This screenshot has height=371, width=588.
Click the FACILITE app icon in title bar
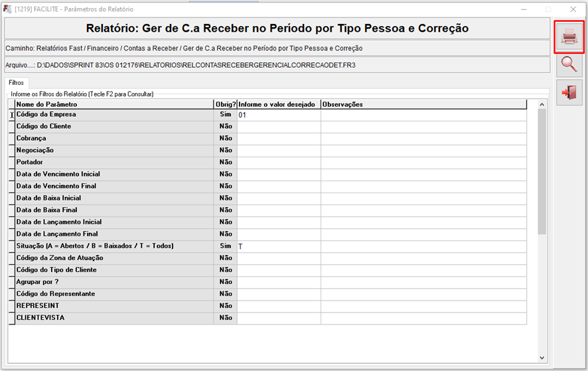7,9
